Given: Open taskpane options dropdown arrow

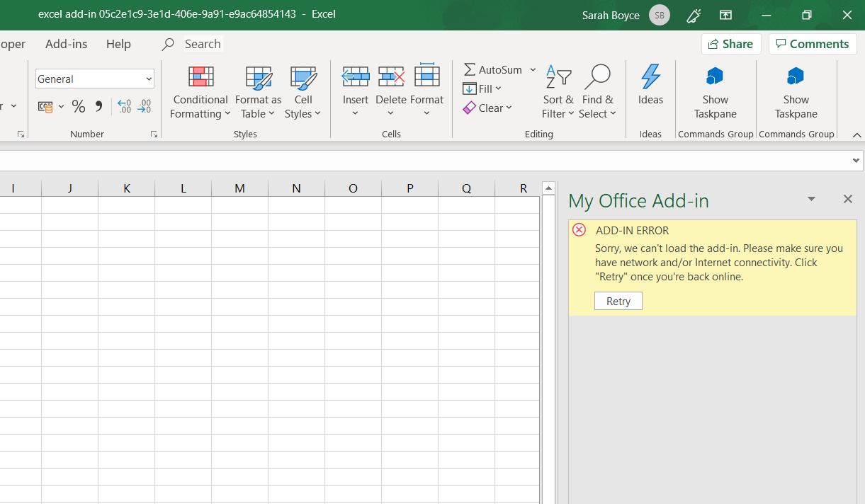Looking at the screenshot, I should (x=812, y=200).
